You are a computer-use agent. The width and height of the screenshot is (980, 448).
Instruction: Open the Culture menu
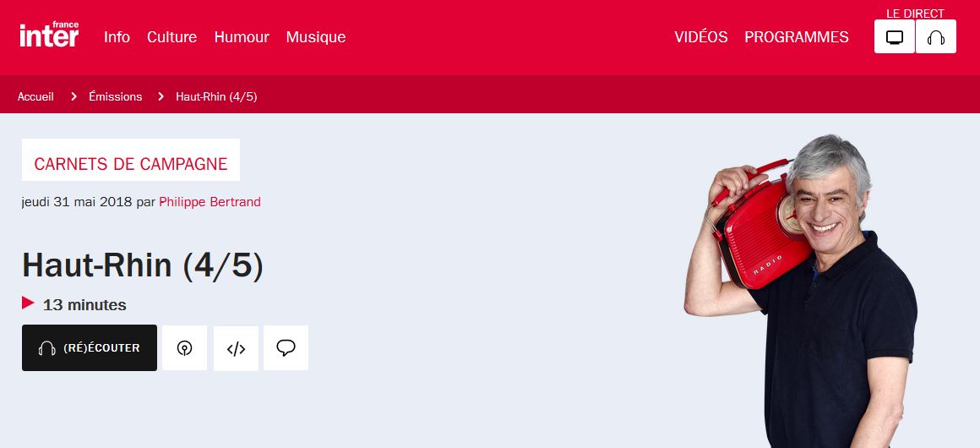pyautogui.click(x=171, y=37)
